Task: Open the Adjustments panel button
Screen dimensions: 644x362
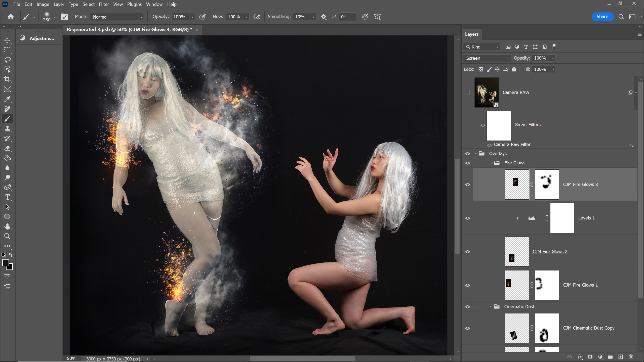Action: pos(38,38)
